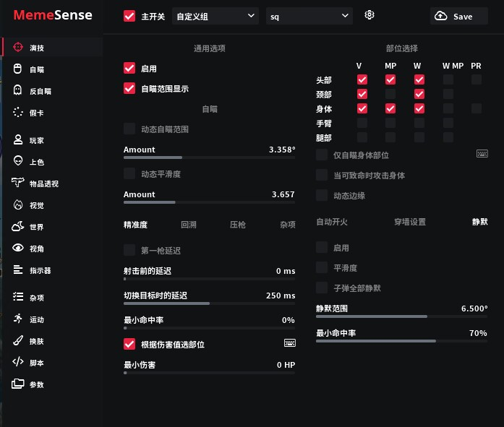This screenshot has height=427, width=504.
Task: Enable the 动态自瞄范围 checkbox
Action: coord(130,129)
